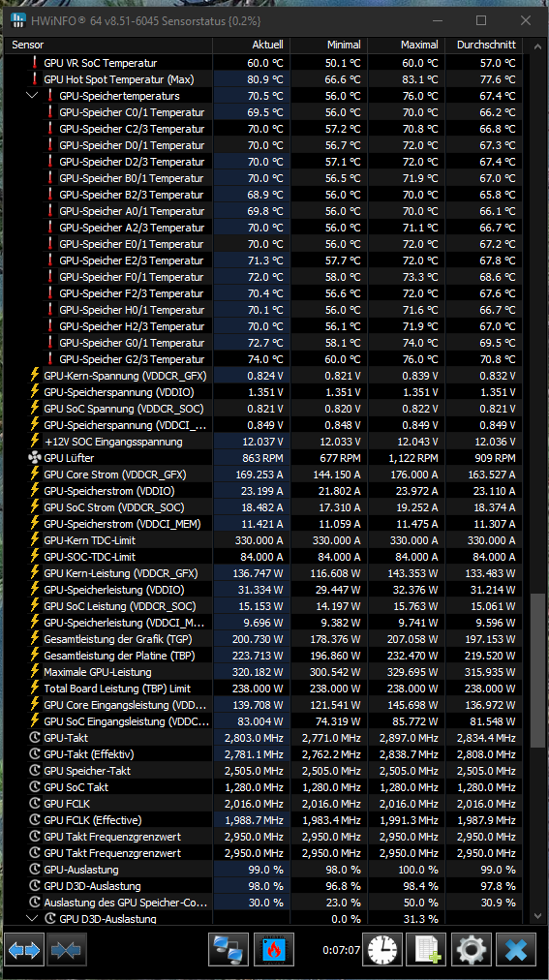Image resolution: width=549 pixels, height=980 pixels.
Task: Click usage icon beside GPU-Auslastung
Action: (x=35, y=870)
